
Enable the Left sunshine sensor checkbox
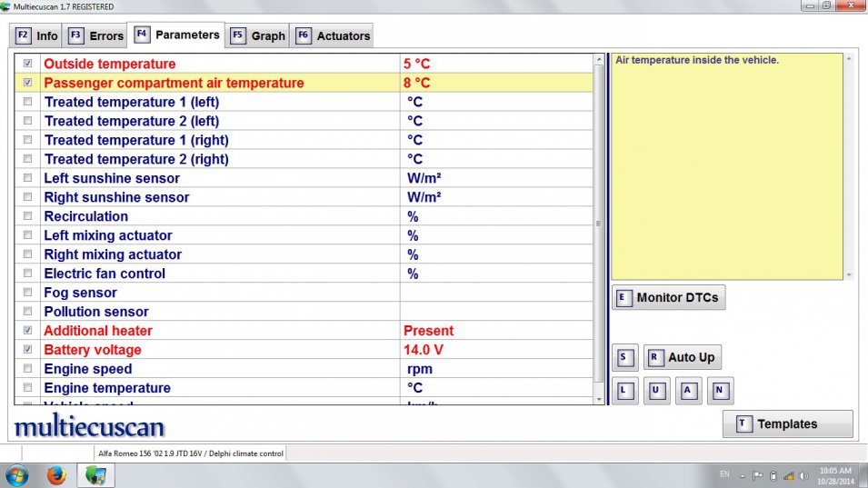pyautogui.click(x=27, y=178)
